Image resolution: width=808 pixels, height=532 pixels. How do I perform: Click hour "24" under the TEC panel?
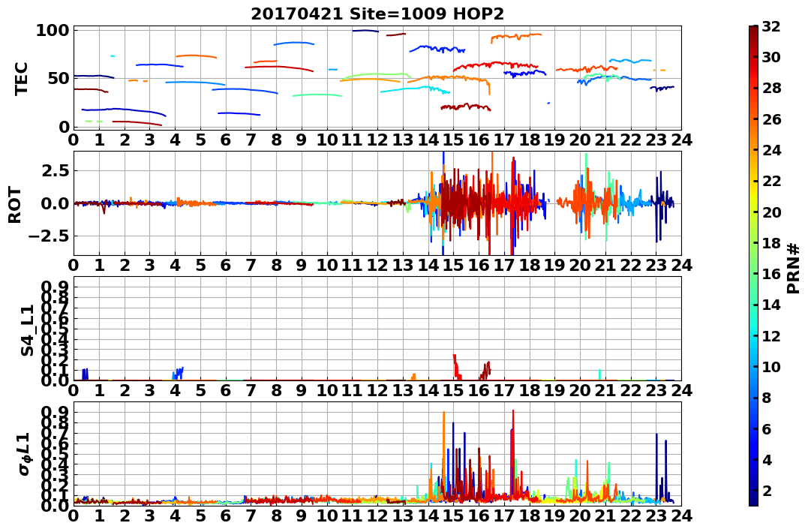pyautogui.click(x=681, y=140)
